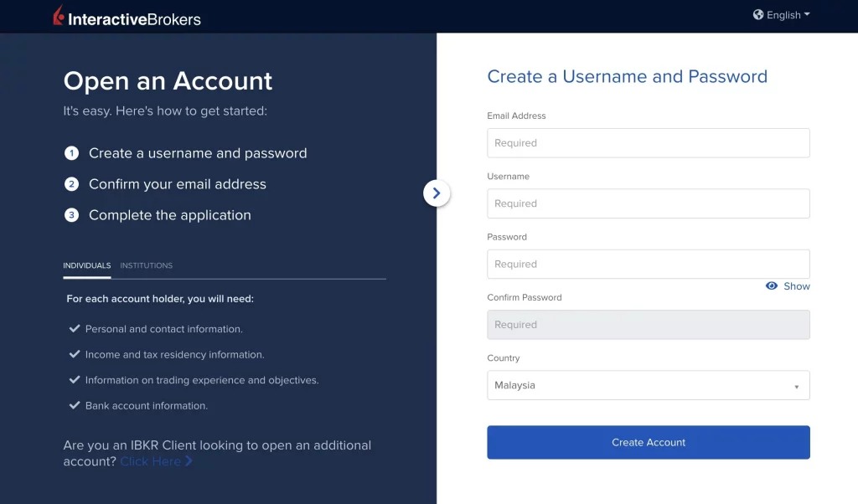Click the globe language icon

pyautogui.click(x=758, y=15)
